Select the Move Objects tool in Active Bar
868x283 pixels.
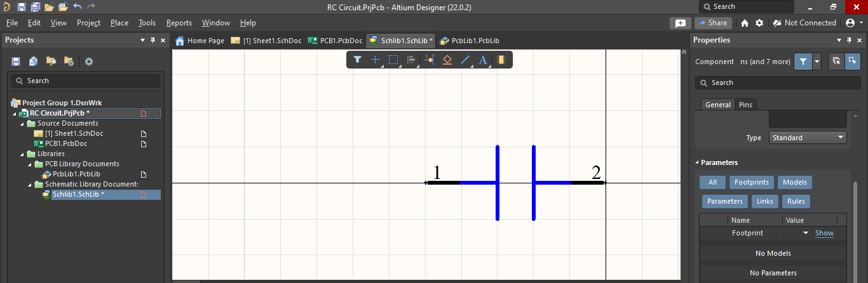pos(376,60)
